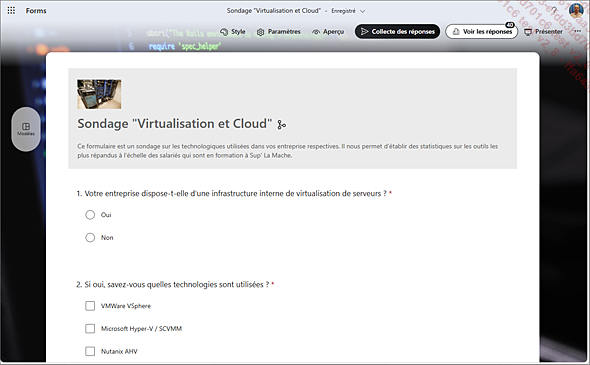Open the user profile avatar
The height and width of the screenshot is (365, 590).
click(576, 10)
